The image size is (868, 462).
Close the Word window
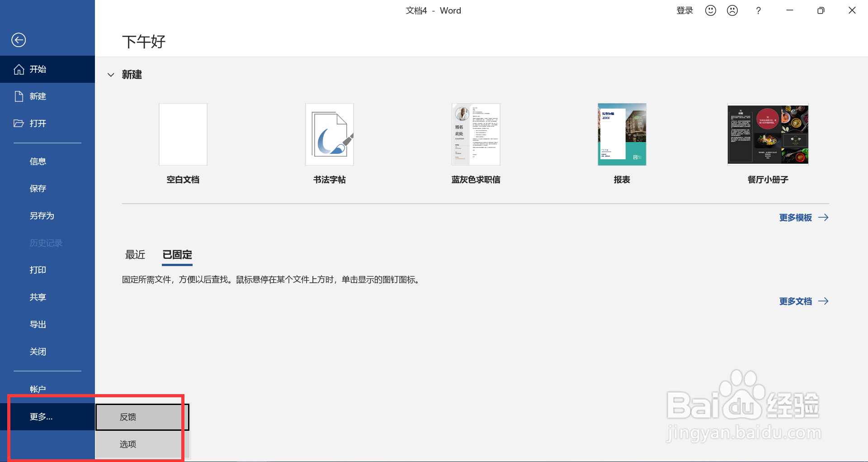pos(852,10)
